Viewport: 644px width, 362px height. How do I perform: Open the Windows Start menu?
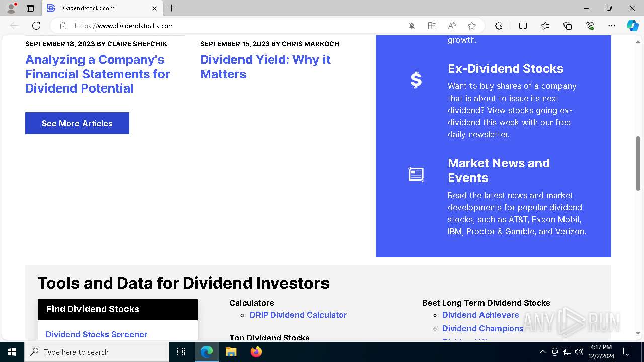coord(12,352)
